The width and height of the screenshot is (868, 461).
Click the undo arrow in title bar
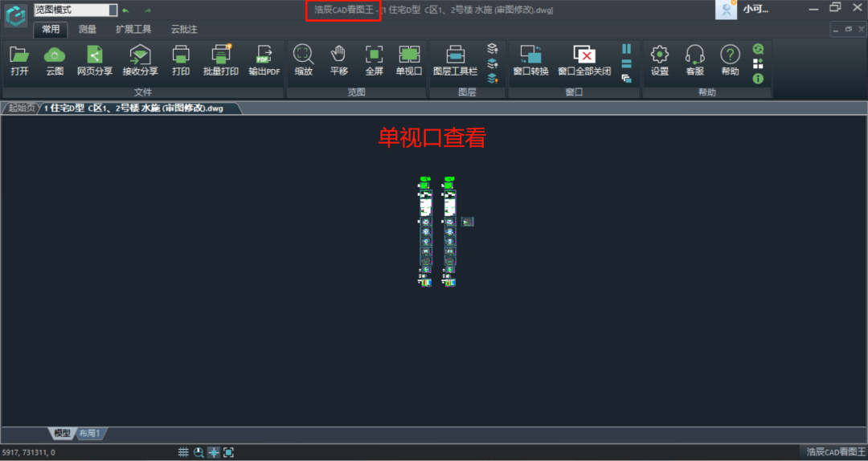pyautogui.click(x=125, y=10)
